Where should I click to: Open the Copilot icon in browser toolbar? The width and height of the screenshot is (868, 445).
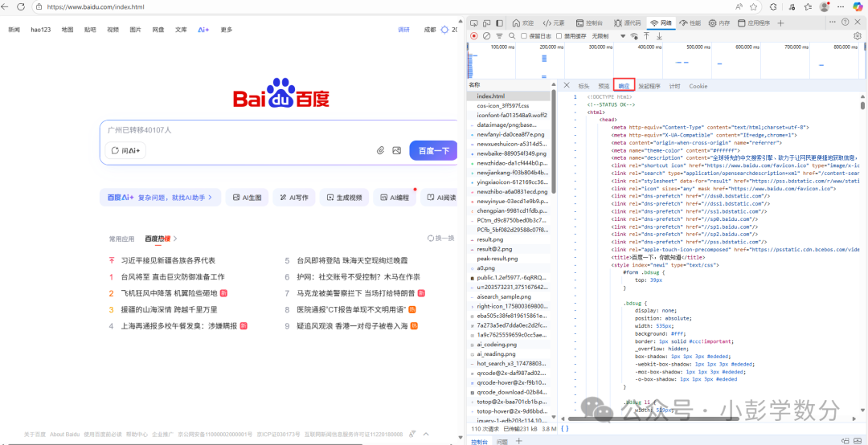click(858, 6)
